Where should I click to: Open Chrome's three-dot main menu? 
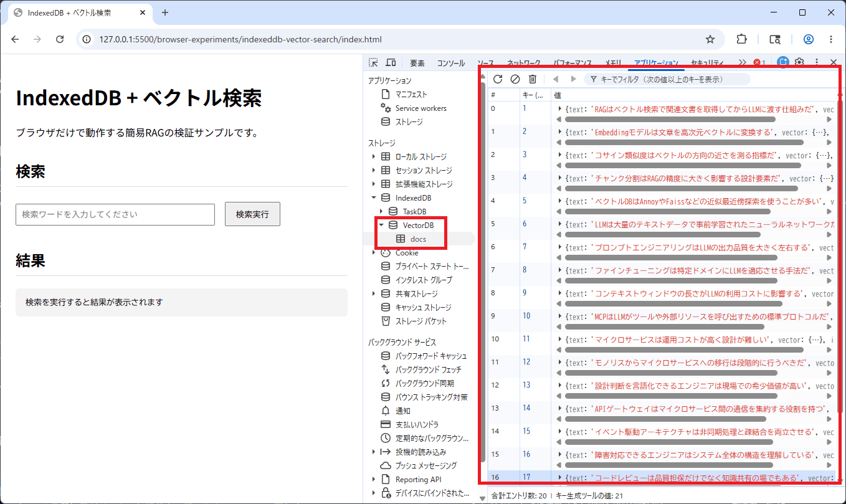point(831,39)
